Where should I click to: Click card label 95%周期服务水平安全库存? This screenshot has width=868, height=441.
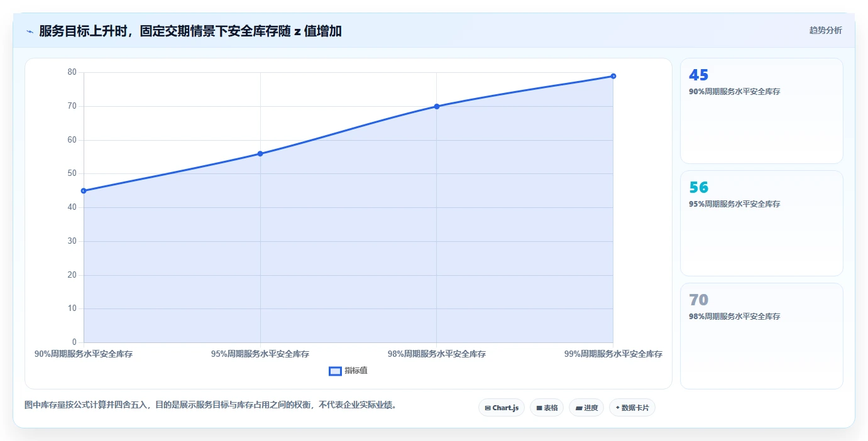735,204
